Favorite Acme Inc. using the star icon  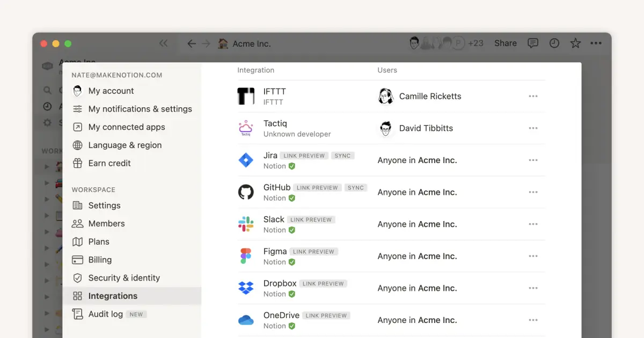coord(575,43)
